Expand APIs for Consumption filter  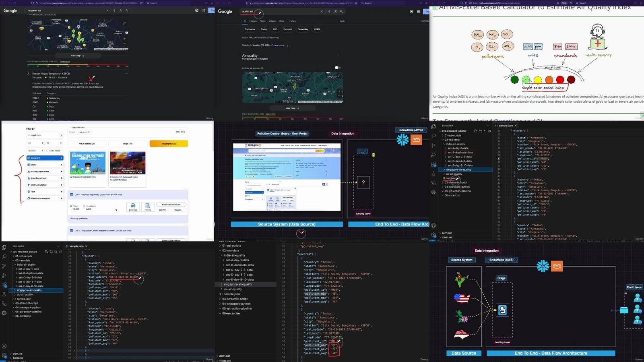45,199
